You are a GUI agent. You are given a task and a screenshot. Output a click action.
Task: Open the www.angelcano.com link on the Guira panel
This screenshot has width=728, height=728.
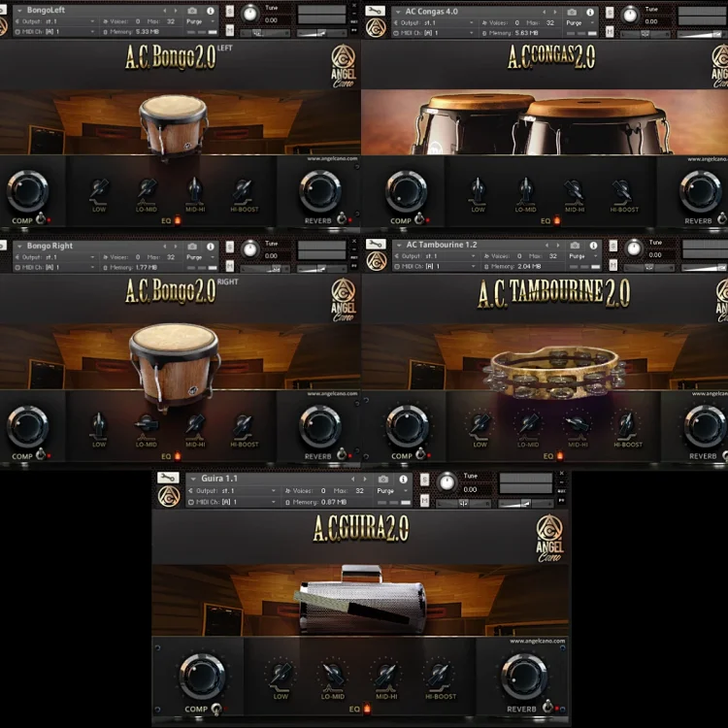tap(537, 641)
